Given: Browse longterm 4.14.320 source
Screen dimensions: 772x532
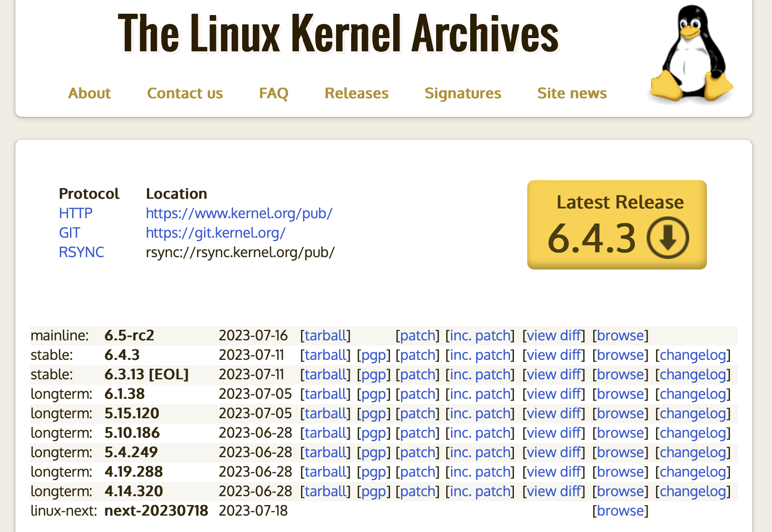Looking at the screenshot, I should click(x=620, y=491).
